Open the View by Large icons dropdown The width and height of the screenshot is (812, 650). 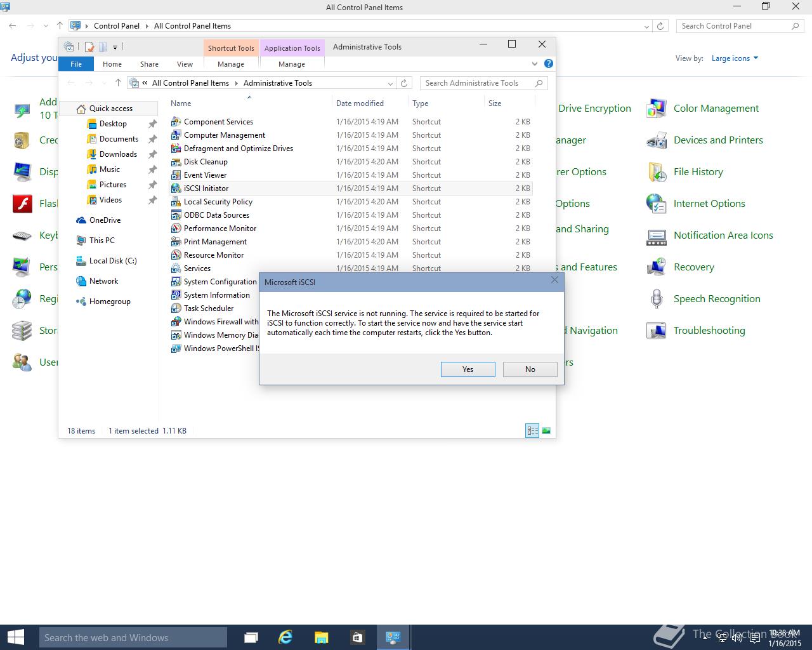(735, 58)
